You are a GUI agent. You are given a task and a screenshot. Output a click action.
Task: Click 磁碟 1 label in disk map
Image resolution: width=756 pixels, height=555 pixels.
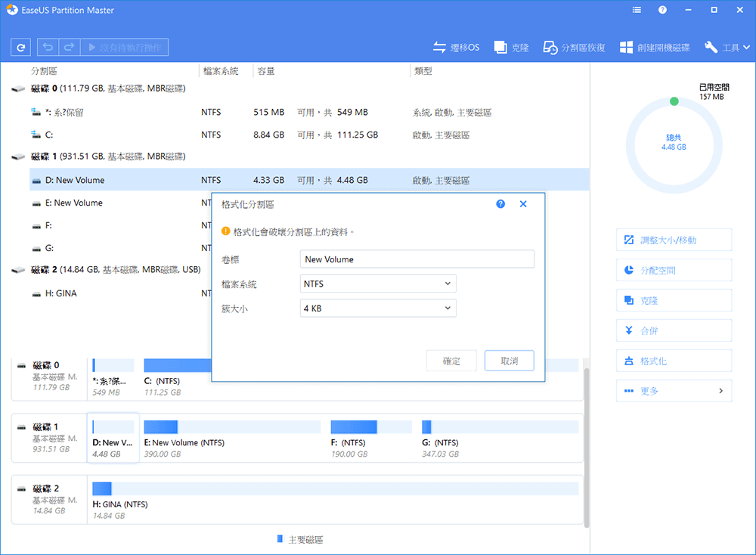tap(46, 426)
